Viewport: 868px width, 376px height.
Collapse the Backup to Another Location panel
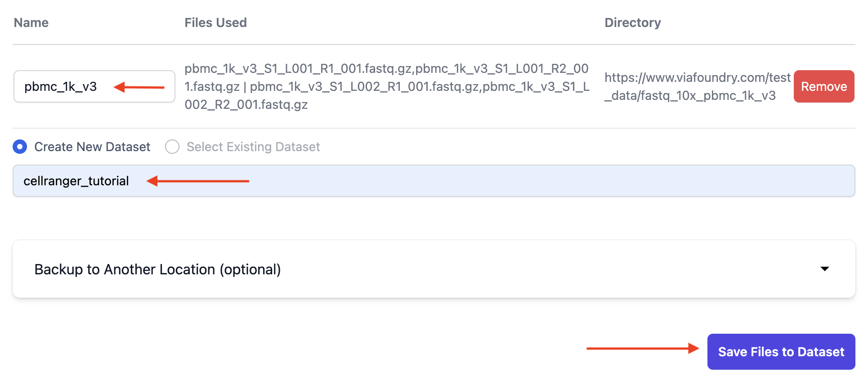[824, 269]
